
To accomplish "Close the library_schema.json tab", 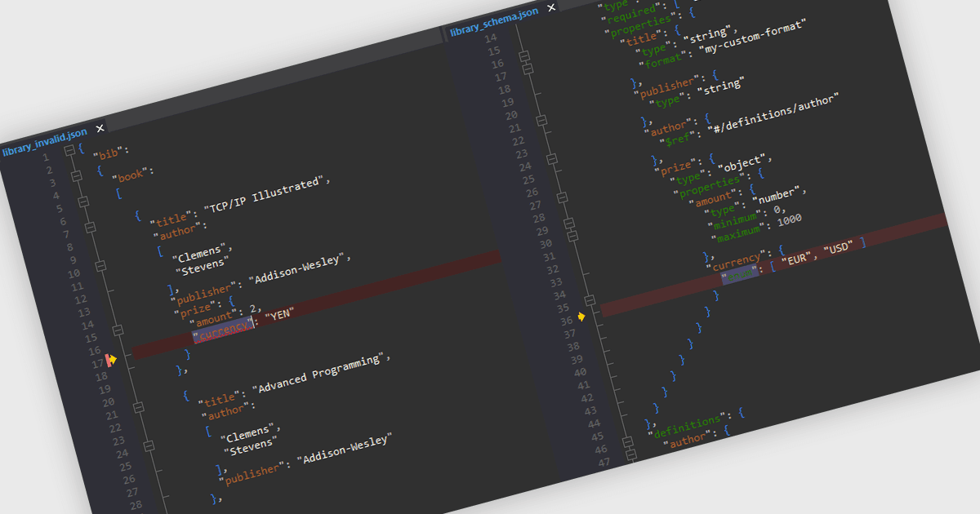I will pyautogui.click(x=551, y=7).
